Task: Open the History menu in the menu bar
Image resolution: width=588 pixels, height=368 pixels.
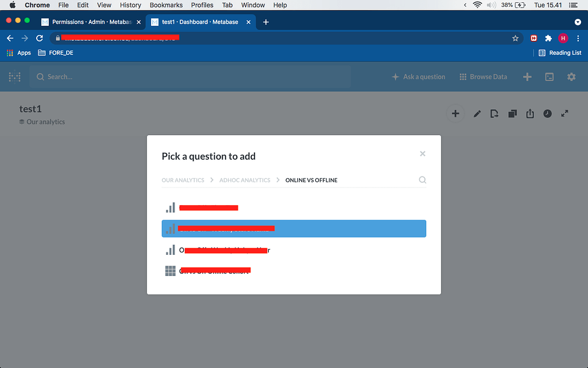Action: (130, 5)
